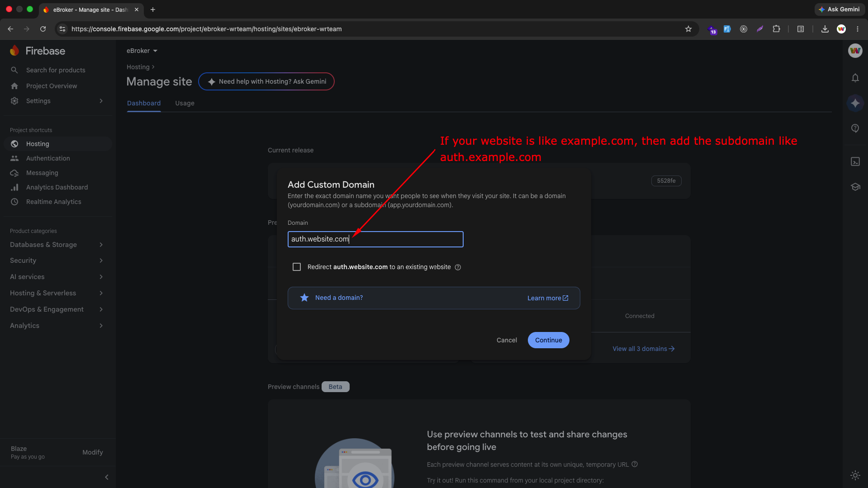Open the Learn more link
The height and width of the screenshot is (488, 868).
click(548, 298)
